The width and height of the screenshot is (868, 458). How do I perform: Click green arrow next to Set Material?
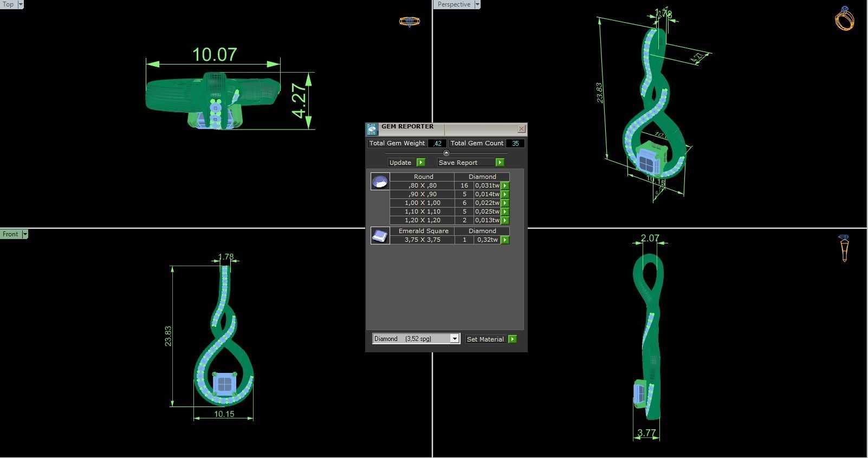coord(513,339)
